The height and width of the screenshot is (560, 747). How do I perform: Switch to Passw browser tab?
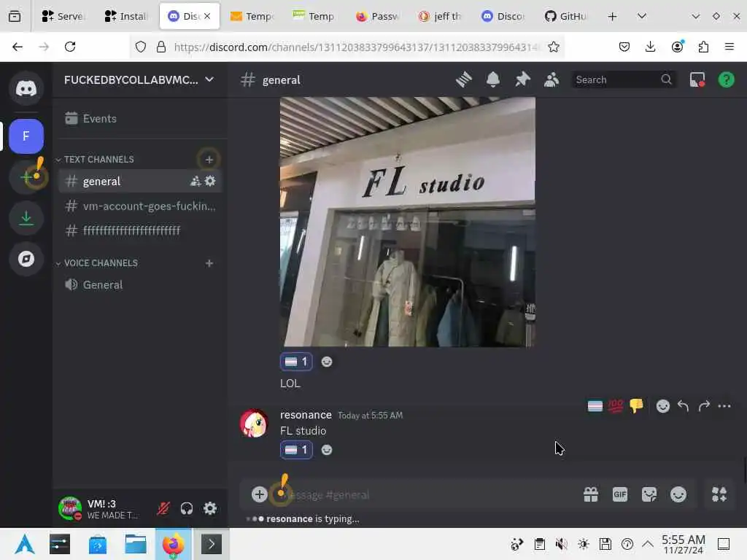point(377,16)
